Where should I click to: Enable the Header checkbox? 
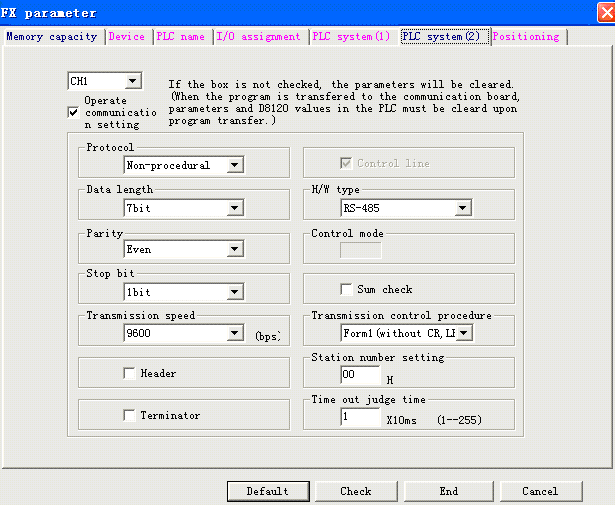point(129,373)
